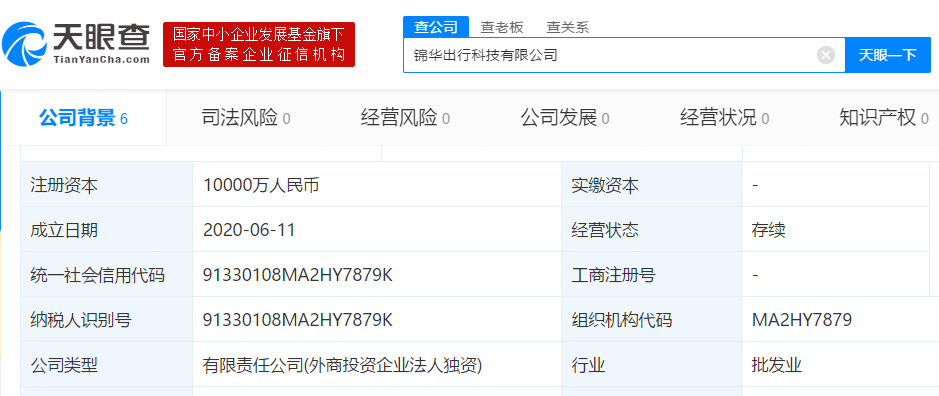Screen dimensions: 939x396
Task: Open the 公司背景 tab
Action: coord(83,118)
